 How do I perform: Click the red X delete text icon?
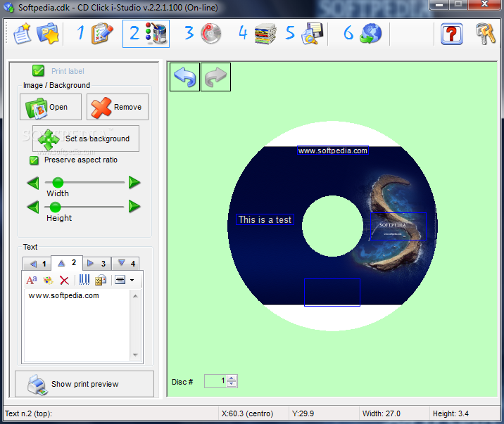pos(64,281)
